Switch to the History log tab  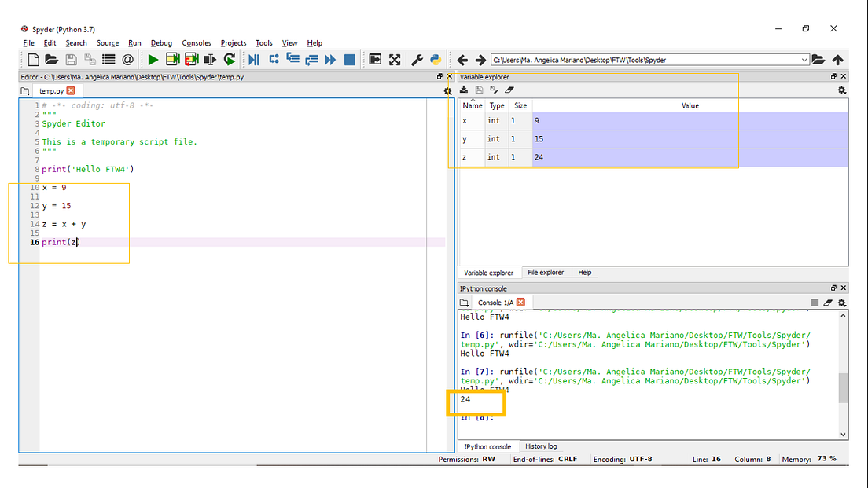(541, 446)
